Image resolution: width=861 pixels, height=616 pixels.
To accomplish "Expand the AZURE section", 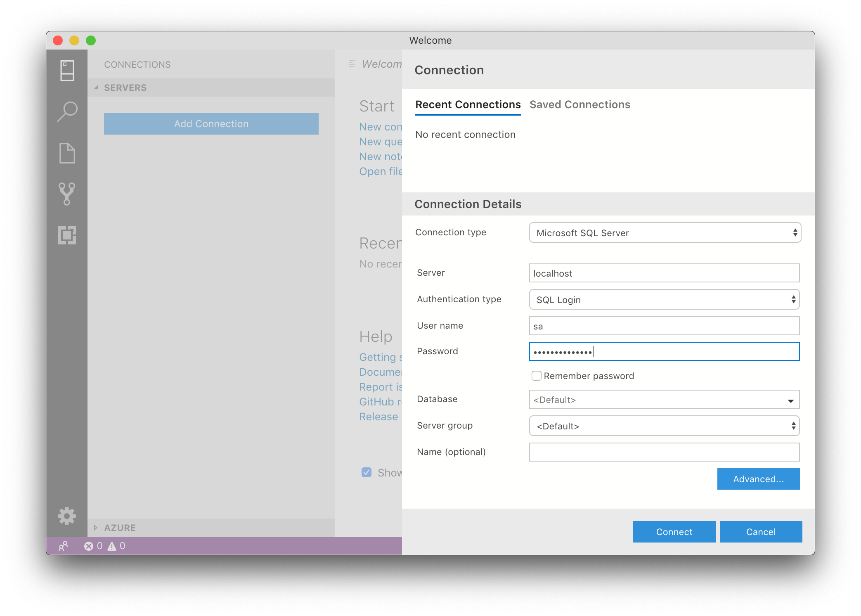I will (120, 528).
